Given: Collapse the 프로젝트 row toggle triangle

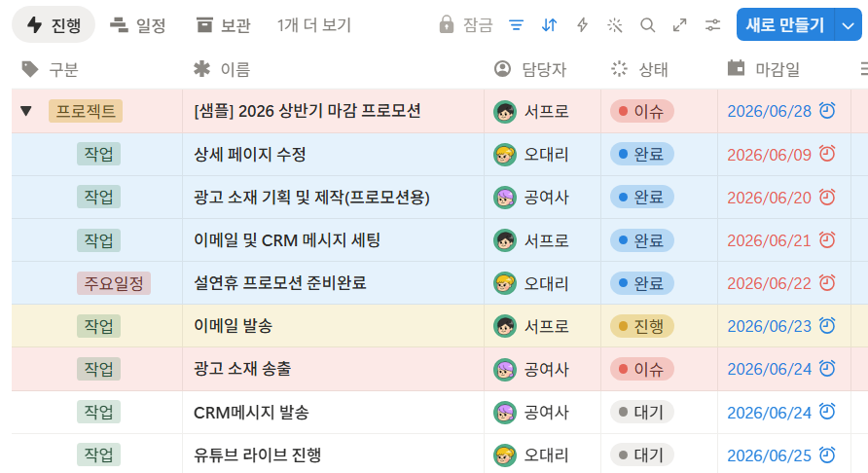Looking at the screenshot, I should tap(26, 111).
